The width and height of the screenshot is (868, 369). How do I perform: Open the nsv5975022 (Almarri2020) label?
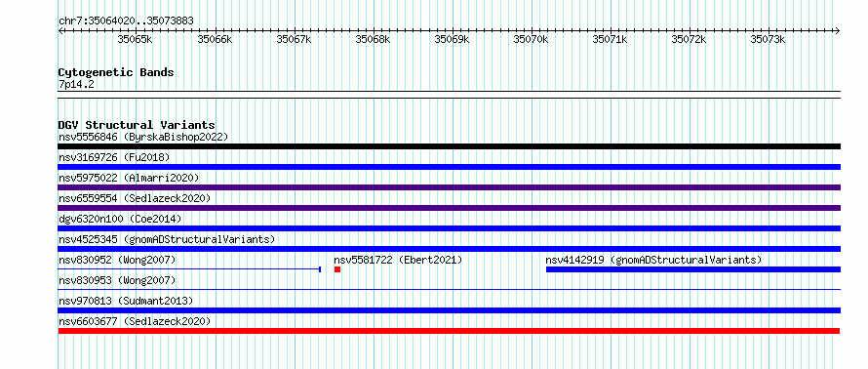click(x=129, y=178)
